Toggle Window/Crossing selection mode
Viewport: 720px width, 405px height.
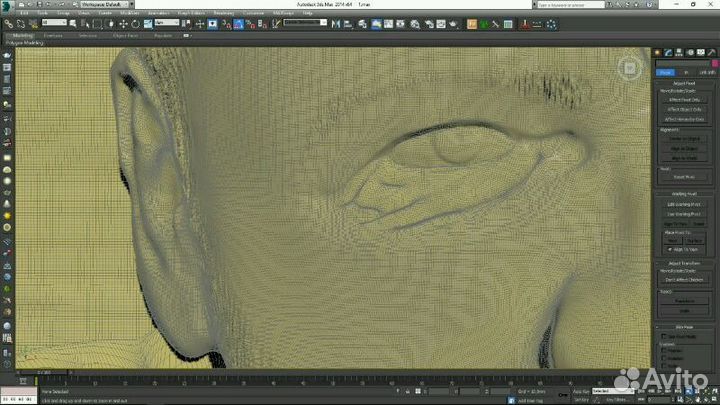point(110,24)
